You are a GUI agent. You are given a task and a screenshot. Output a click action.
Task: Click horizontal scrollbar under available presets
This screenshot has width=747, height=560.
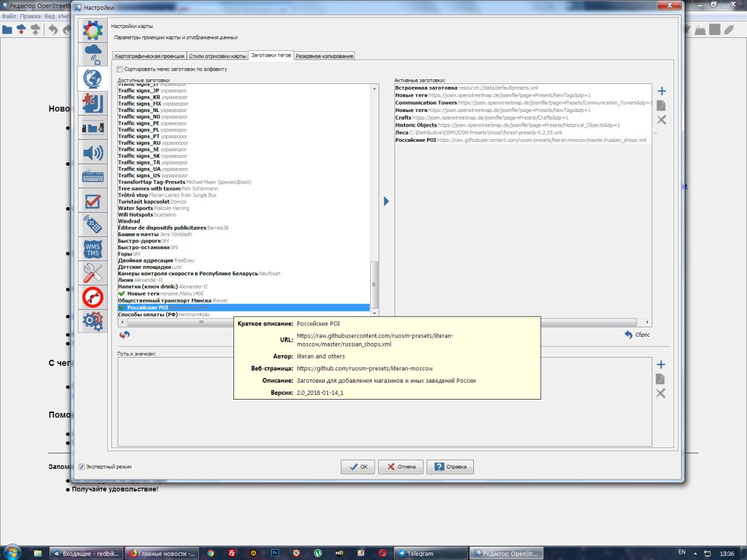pyautogui.click(x=201, y=322)
